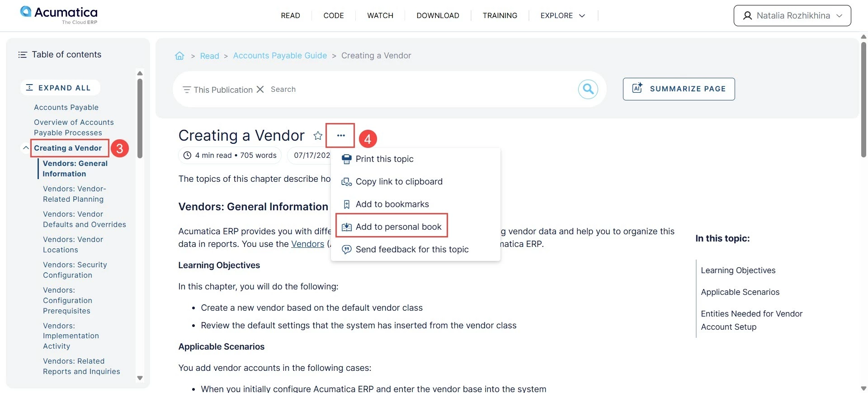Screen dimensions: 868x393
Task: Choose Send feedback for this topic
Action: (415, 250)
